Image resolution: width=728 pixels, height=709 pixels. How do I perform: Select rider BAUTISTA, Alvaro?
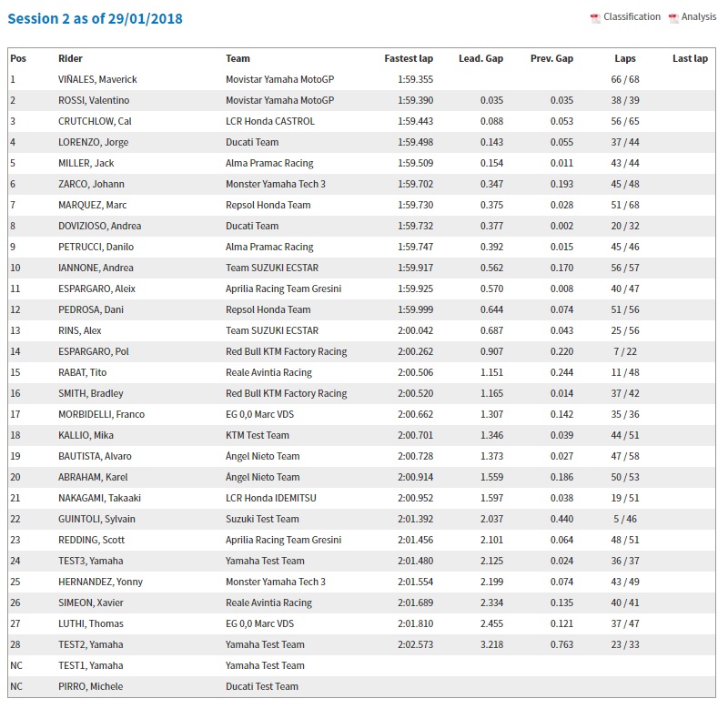[96, 456]
